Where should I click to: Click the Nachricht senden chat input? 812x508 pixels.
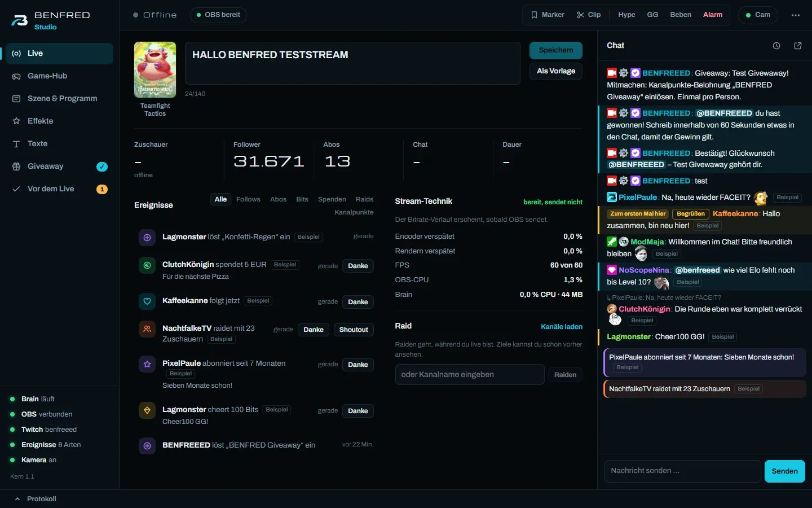point(682,471)
